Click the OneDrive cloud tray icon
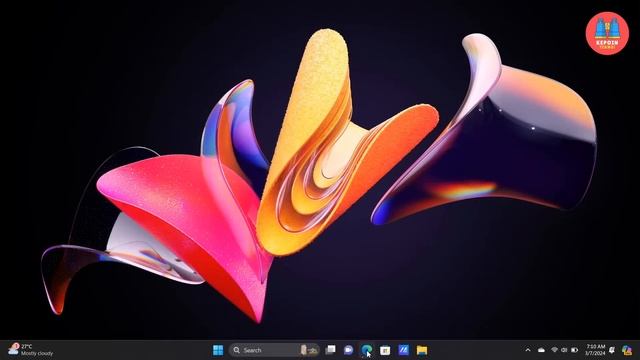This screenshot has width=640, height=360. (541, 350)
